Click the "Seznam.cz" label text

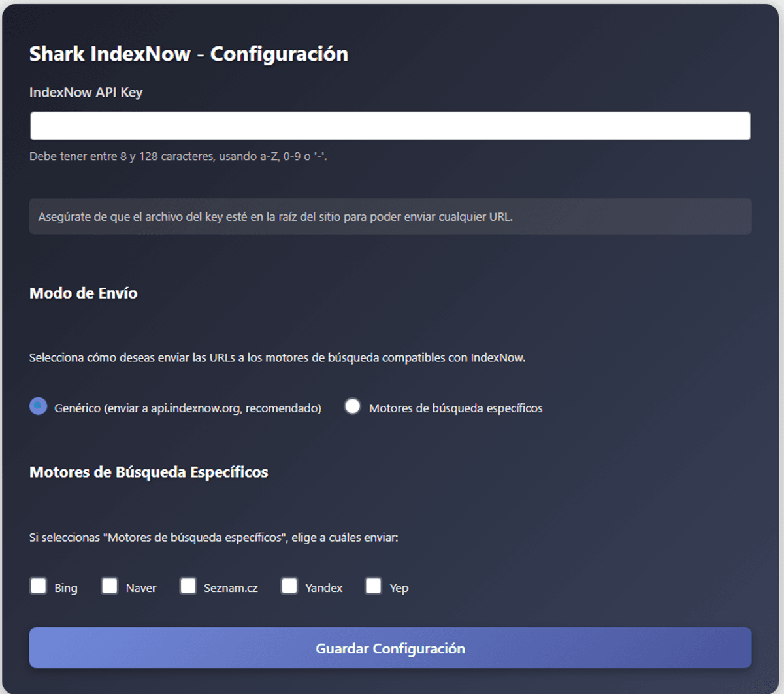pyautogui.click(x=231, y=588)
